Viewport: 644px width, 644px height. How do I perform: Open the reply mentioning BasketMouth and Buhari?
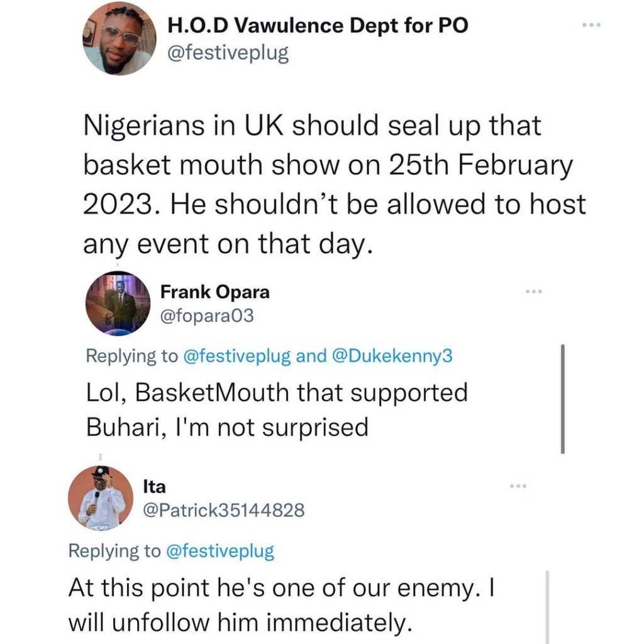tap(277, 409)
